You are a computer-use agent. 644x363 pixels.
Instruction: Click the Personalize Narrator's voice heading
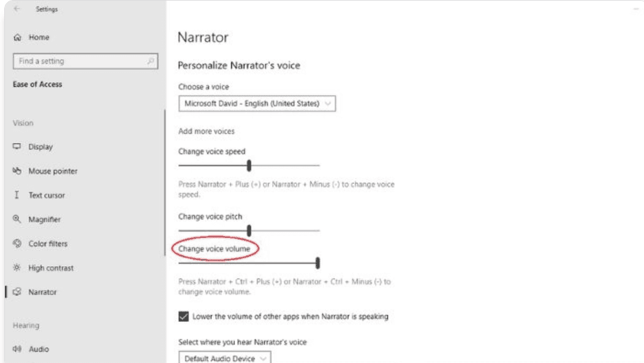pyautogui.click(x=239, y=66)
